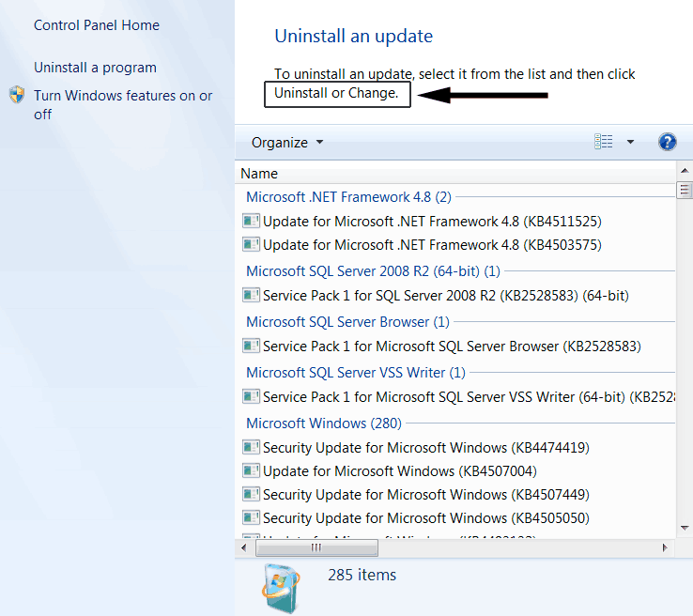Click the shield icon beside Turn Windows features
693x616 pixels.
pyautogui.click(x=17, y=95)
